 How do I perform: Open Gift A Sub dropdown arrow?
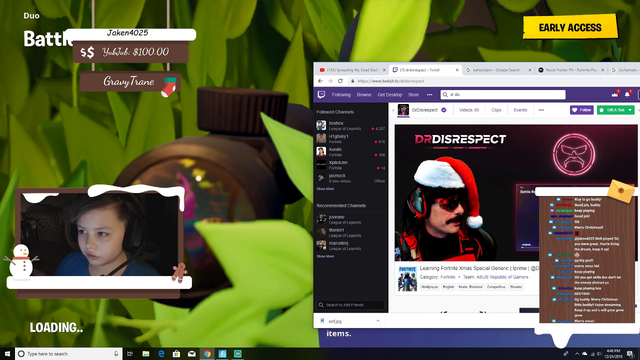630,110
